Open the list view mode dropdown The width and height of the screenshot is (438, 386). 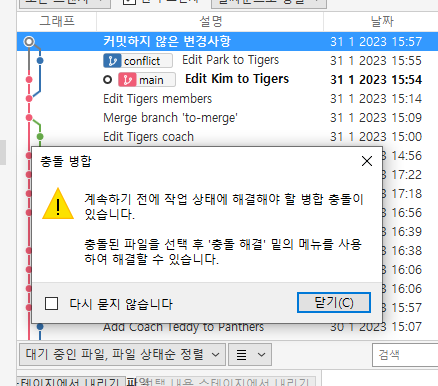coord(250,355)
